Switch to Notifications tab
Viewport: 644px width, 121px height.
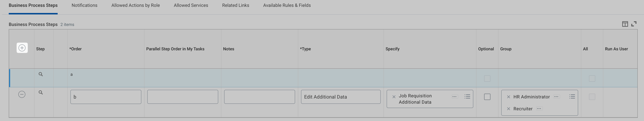84,5
